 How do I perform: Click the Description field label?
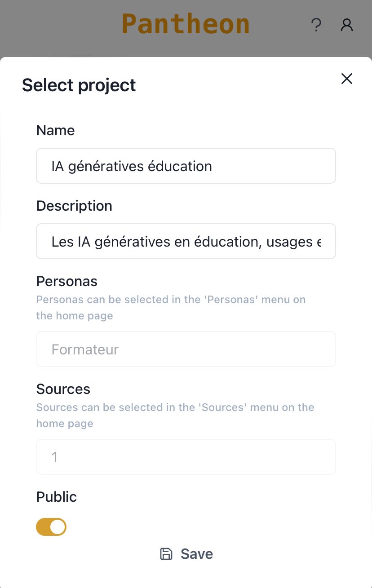pos(74,206)
